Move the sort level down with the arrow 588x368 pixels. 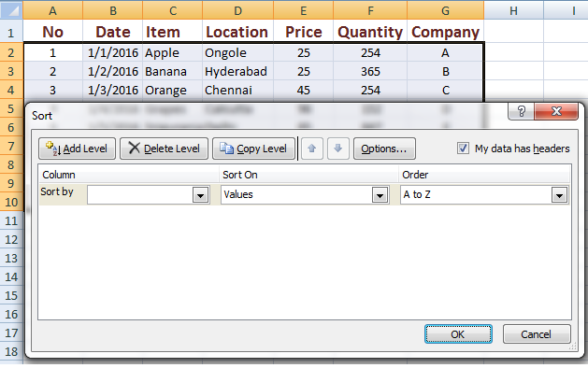tap(337, 149)
